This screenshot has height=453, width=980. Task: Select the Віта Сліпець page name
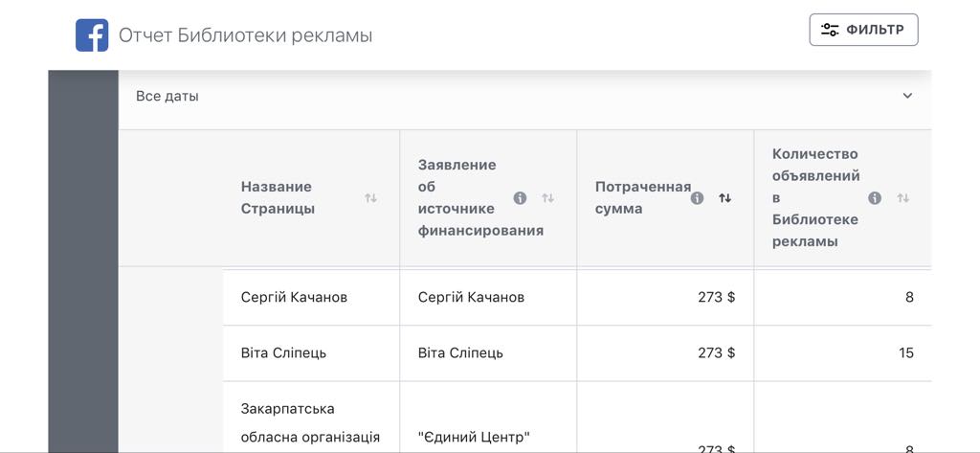coord(283,352)
